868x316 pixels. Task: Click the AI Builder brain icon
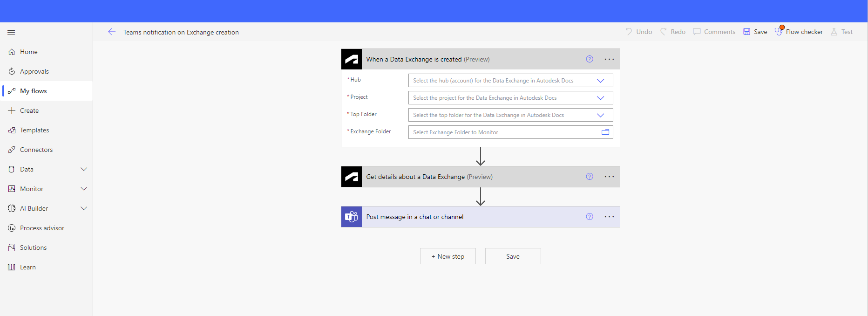point(12,208)
